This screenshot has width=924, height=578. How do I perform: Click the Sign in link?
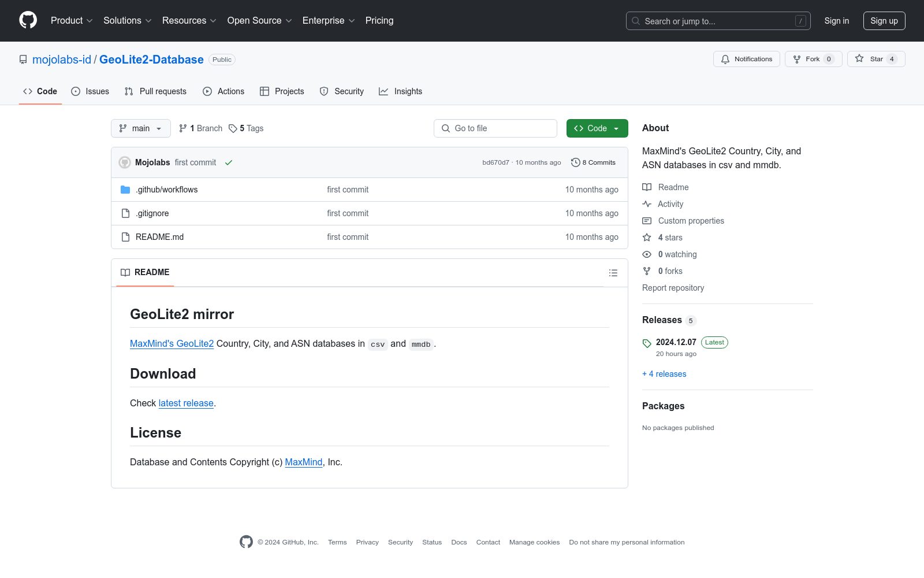pos(837,21)
